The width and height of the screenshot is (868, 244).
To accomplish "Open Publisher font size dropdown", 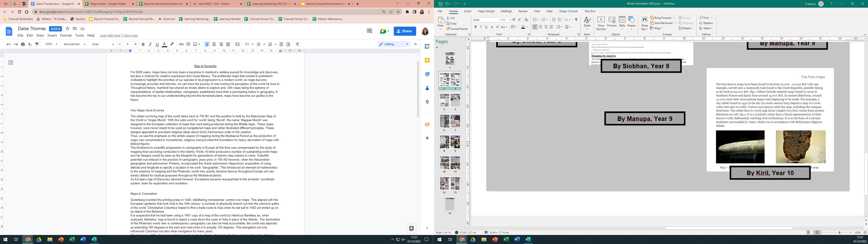I will coord(509,20).
